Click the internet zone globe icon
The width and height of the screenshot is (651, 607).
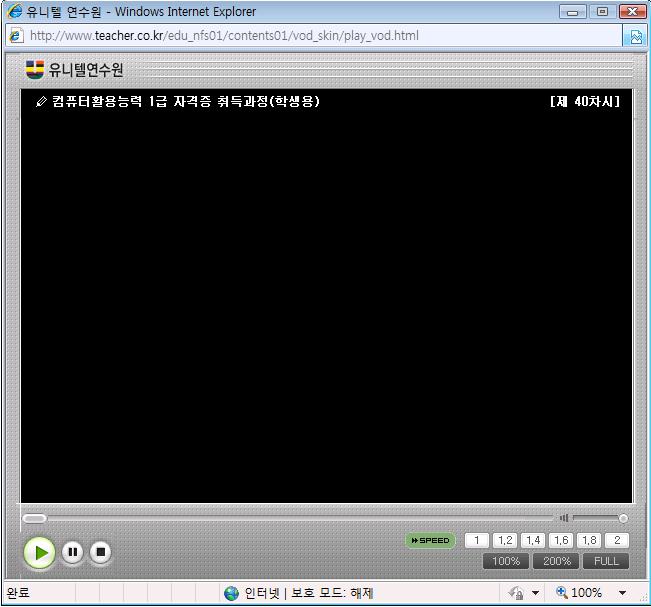(231, 593)
